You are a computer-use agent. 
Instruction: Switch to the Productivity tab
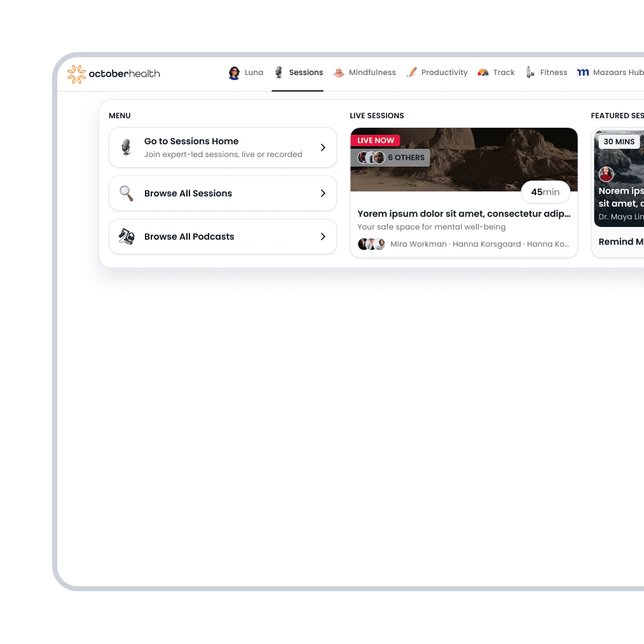point(437,72)
